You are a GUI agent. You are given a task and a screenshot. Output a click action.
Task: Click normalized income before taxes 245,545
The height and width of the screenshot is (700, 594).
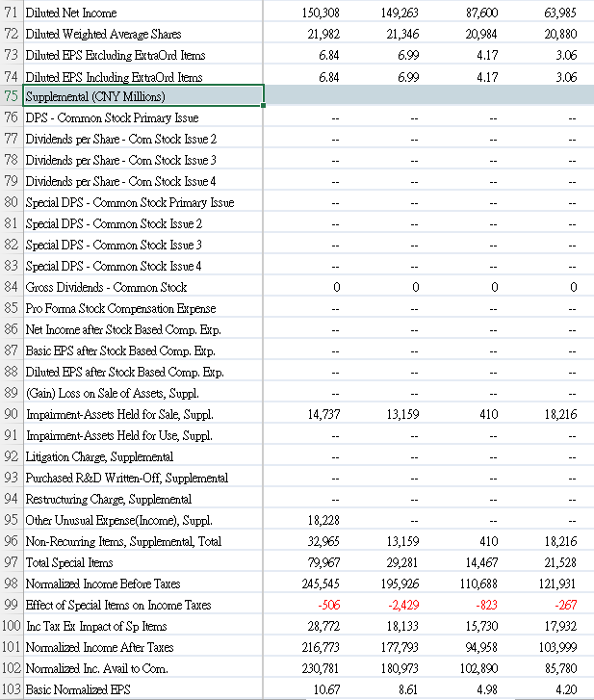321,583
